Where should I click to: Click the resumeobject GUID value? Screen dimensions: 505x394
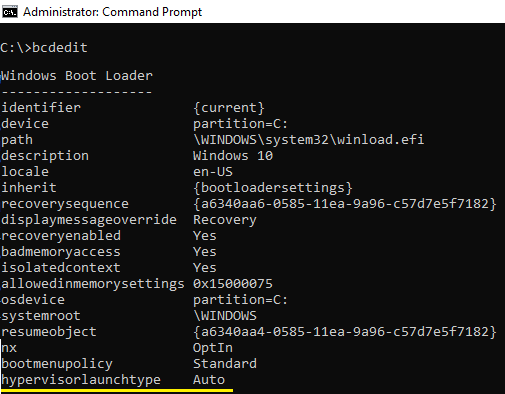345,332
